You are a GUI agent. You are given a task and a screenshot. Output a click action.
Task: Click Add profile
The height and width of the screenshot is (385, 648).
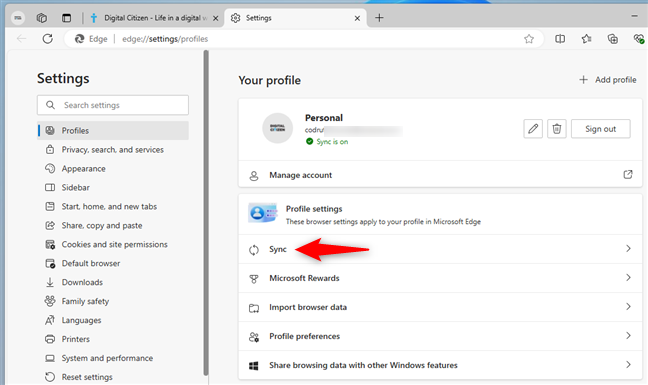click(x=608, y=80)
